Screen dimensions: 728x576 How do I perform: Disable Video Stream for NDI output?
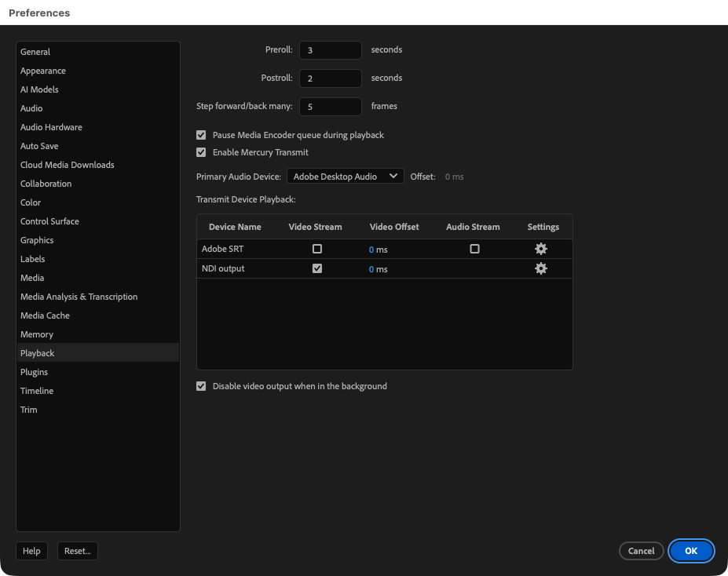tap(317, 268)
